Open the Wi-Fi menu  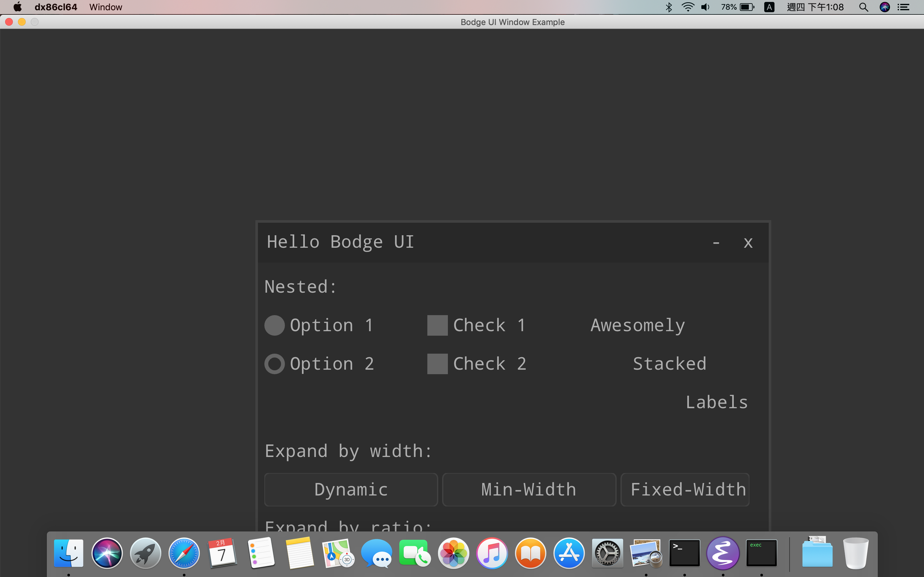point(688,7)
